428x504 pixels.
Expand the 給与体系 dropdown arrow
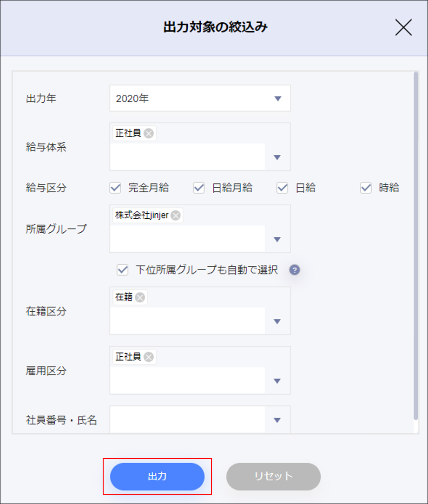click(277, 157)
